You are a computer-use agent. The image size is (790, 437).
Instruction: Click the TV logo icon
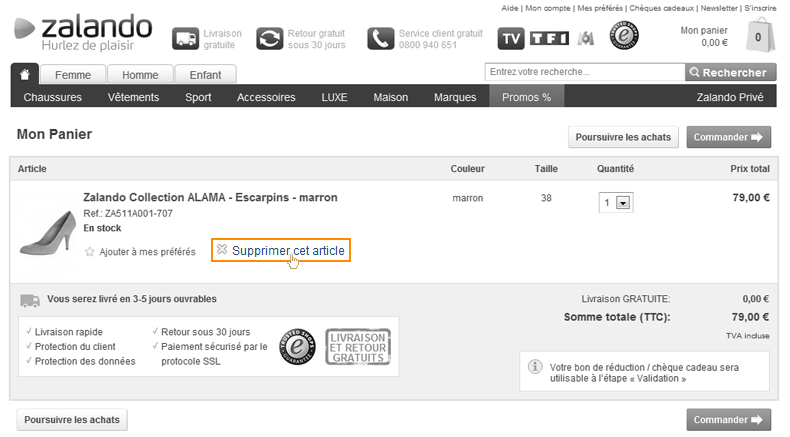tap(511, 39)
